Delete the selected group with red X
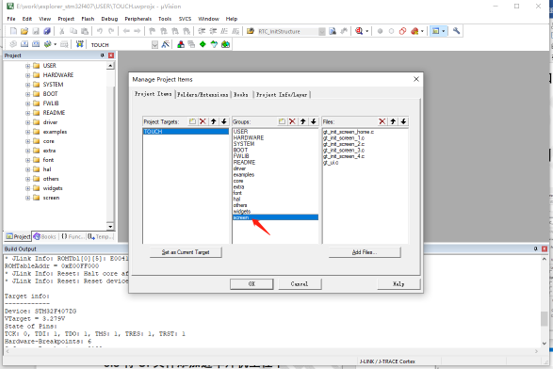The height and width of the screenshot is (369, 553). (292, 121)
